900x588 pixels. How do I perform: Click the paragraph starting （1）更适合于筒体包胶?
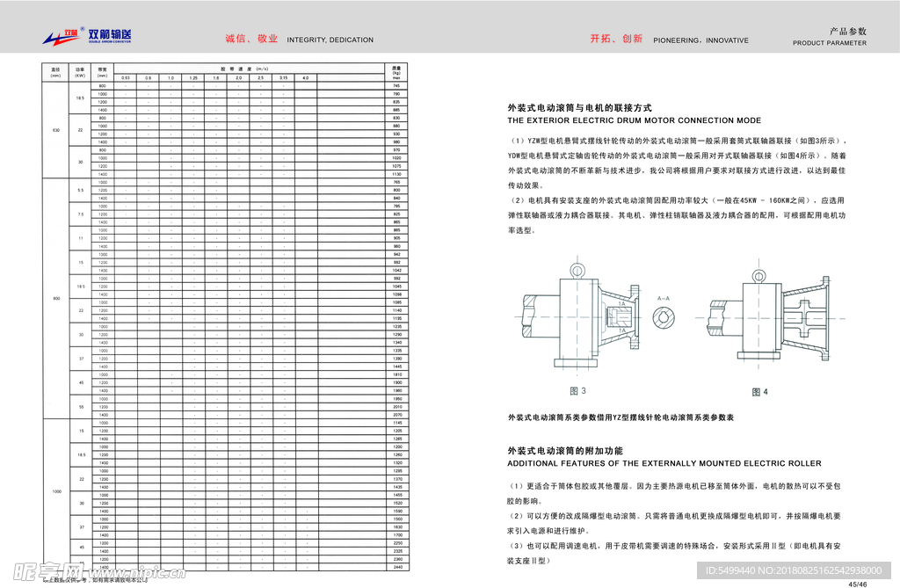[x=674, y=493]
